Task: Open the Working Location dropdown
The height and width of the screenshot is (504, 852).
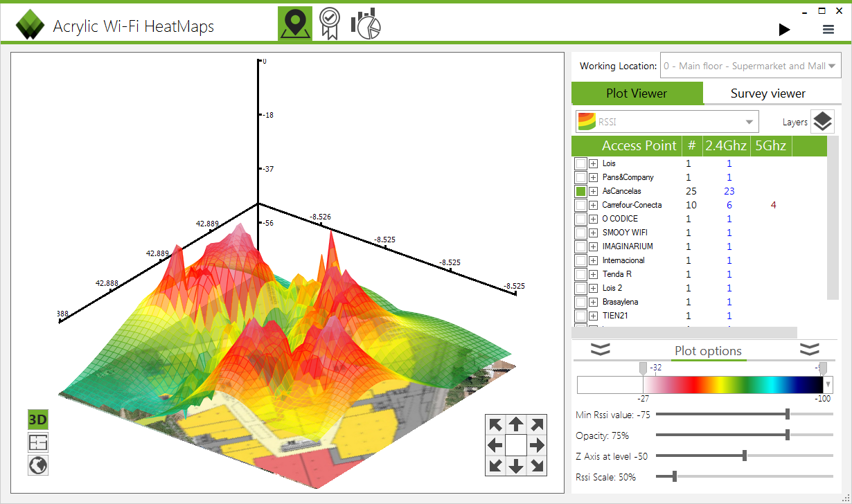Action: (x=750, y=66)
